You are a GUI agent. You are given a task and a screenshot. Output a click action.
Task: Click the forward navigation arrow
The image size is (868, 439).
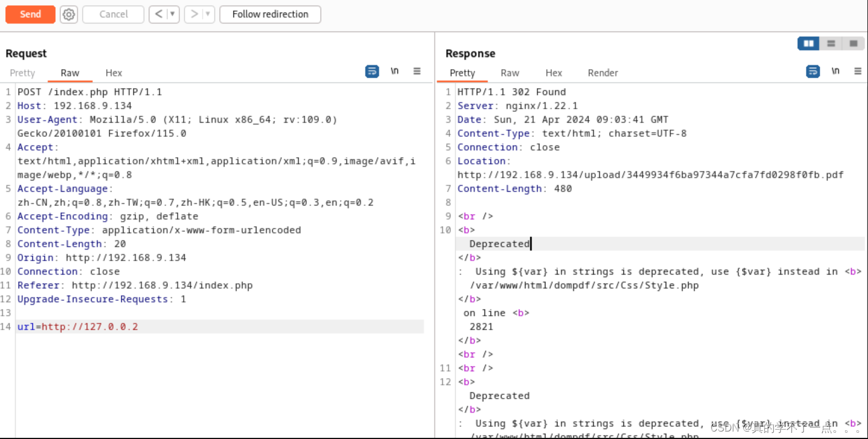[x=195, y=14]
